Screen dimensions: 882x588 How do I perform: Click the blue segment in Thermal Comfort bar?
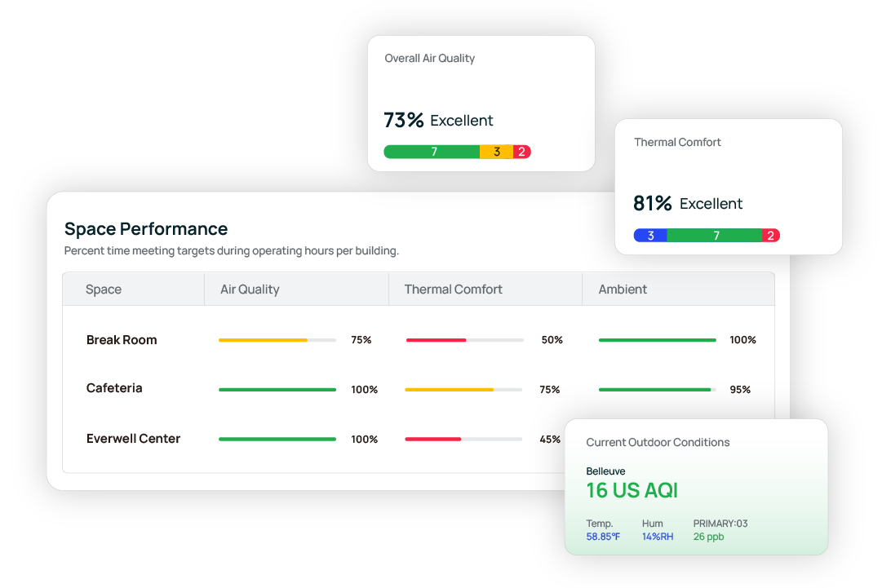click(x=650, y=236)
